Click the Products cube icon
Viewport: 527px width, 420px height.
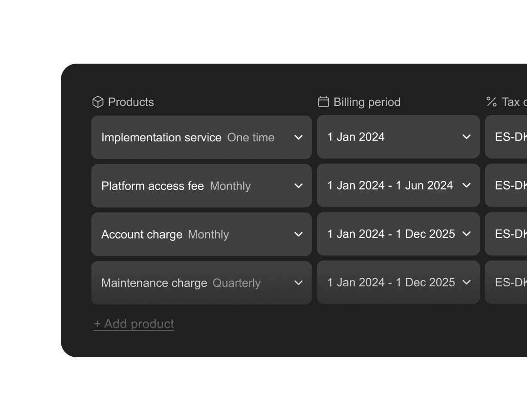(x=98, y=102)
